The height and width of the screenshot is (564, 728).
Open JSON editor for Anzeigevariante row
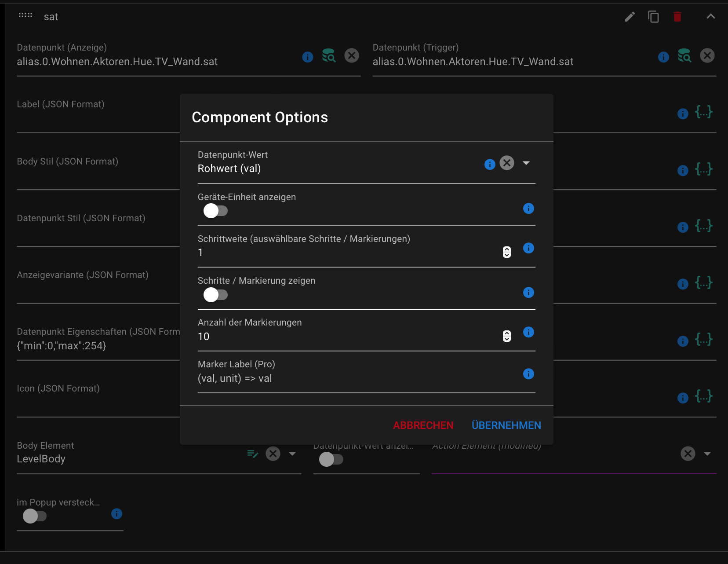pos(704,282)
